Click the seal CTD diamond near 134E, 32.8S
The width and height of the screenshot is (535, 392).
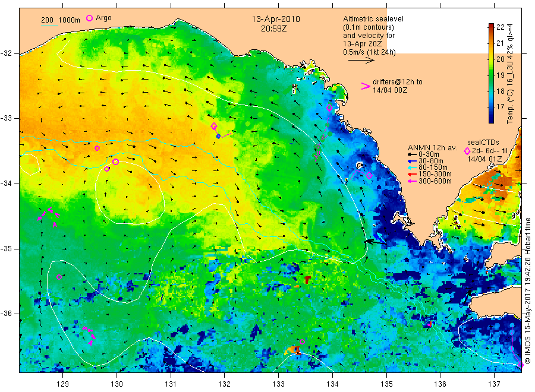click(329, 108)
